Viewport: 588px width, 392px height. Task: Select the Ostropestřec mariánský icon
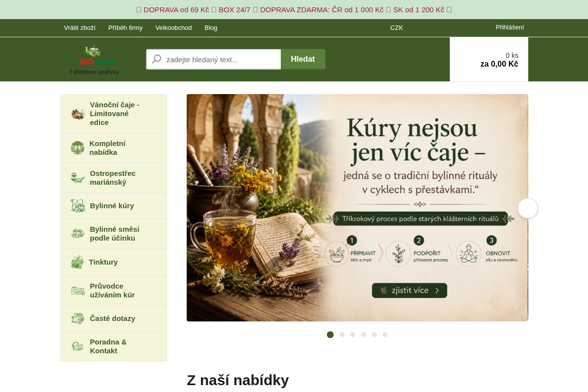(77, 178)
